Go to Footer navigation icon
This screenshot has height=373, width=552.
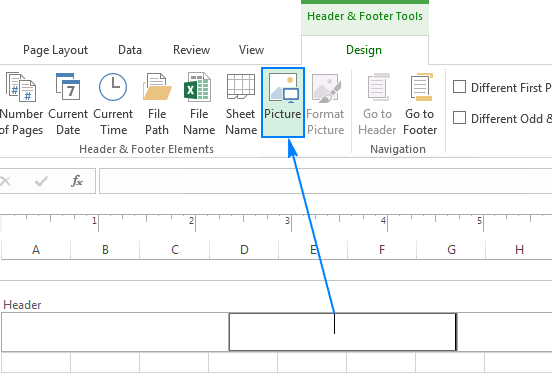pyautogui.click(x=420, y=104)
